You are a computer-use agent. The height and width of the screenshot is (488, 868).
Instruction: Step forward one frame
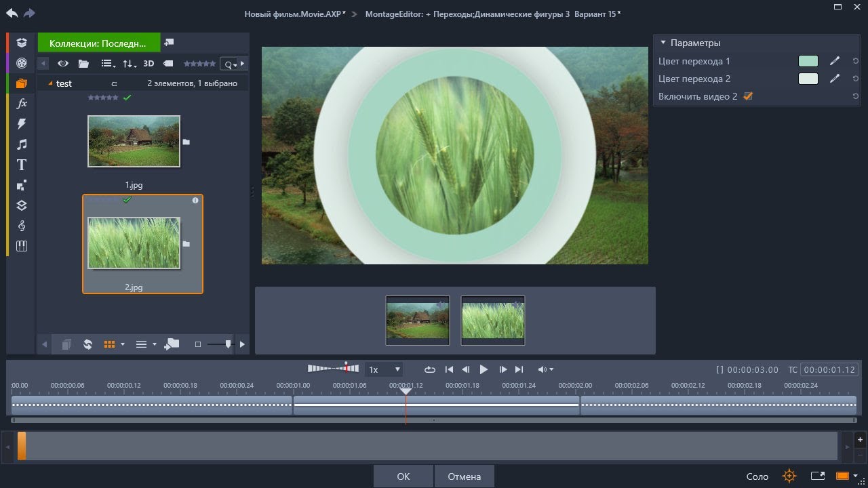coord(502,369)
